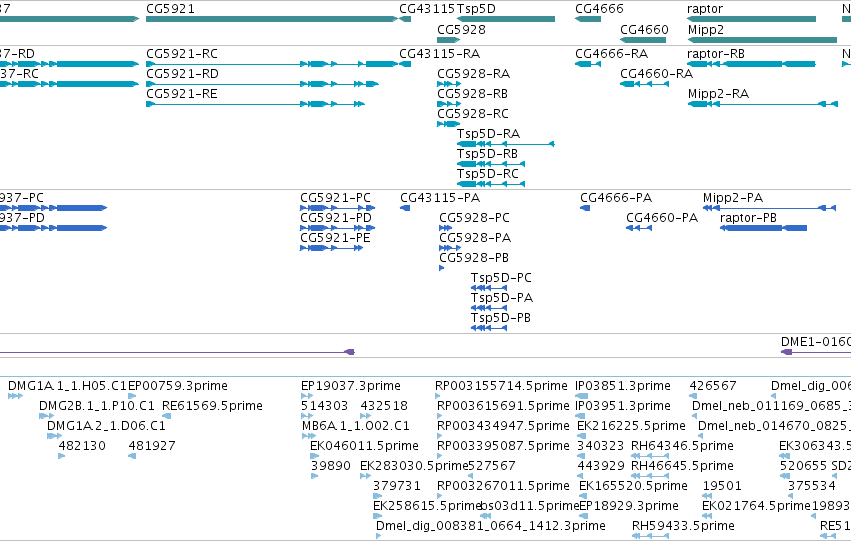Click the RH59433.5prime EST label
The height and width of the screenshot is (541, 851).
point(683,527)
